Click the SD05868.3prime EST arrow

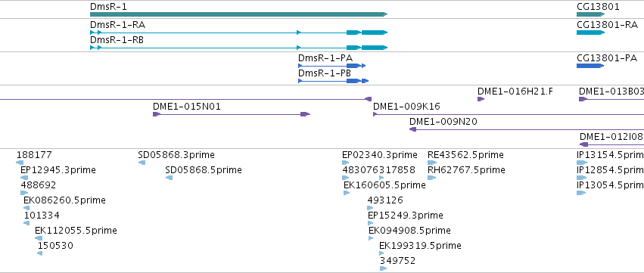click(142, 163)
